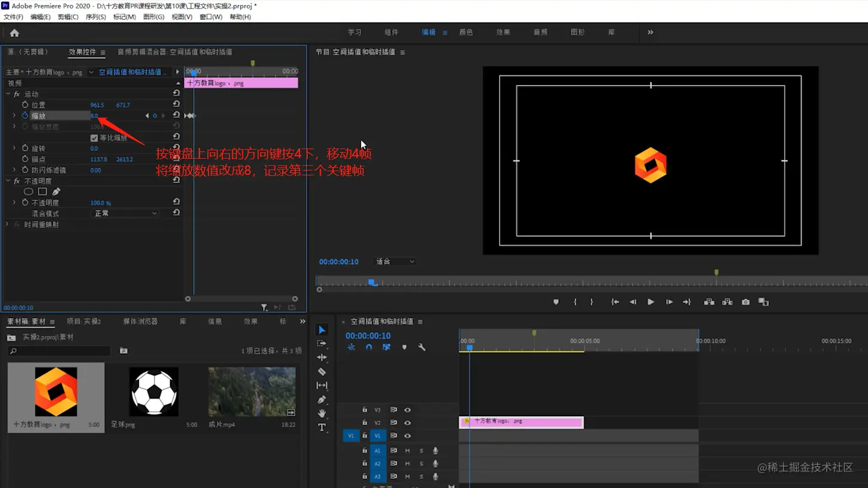Toggle linked selection in timeline
Screen dimensions: 868x488
(x=386, y=347)
